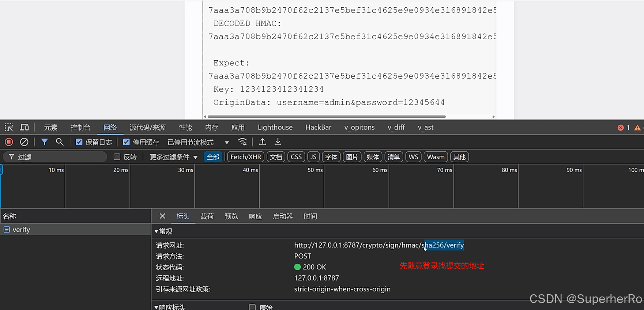The image size is (644, 310).
Task: Open the error count indicator
Action: (x=624, y=128)
